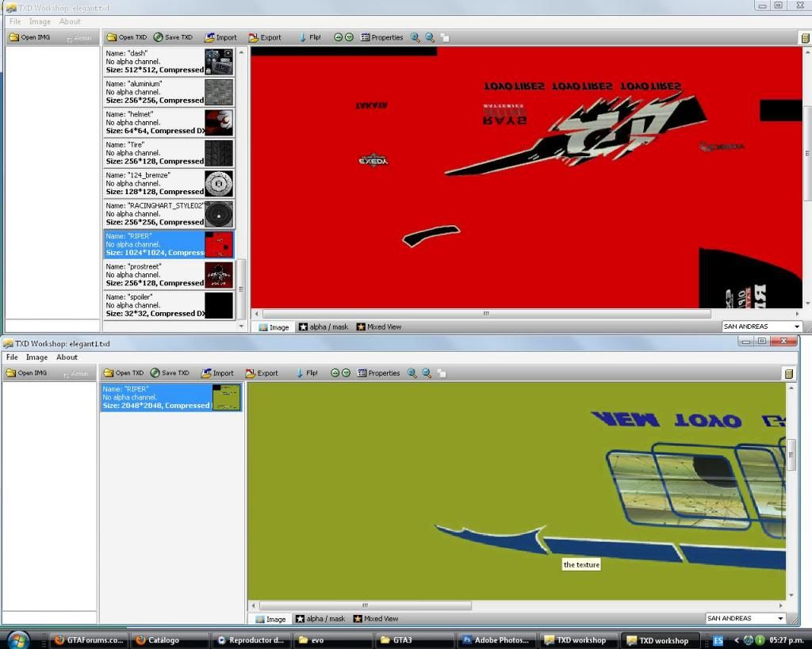Open the Windows Start menu
The image size is (812, 649).
(18, 640)
